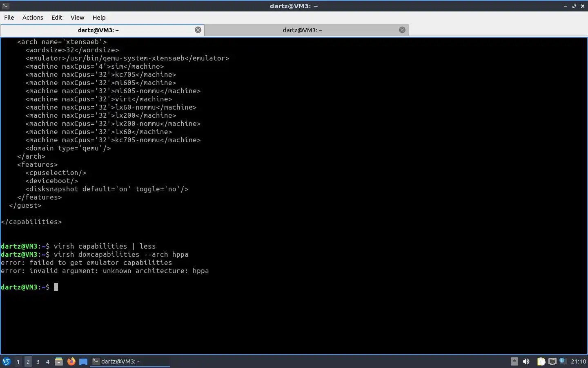Open the update notification tray icon
This screenshot has height=368, width=588.
point(562,361)
